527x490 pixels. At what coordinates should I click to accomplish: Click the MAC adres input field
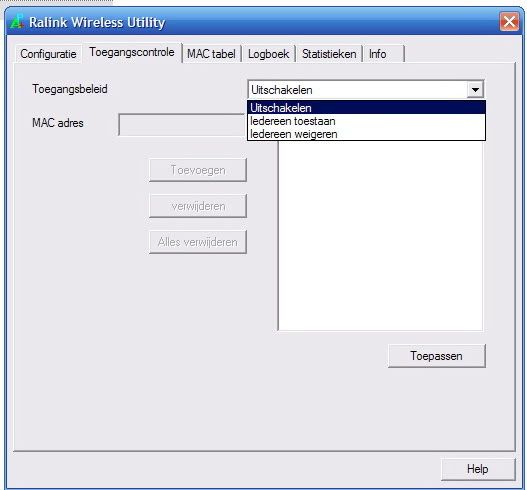tap(182, 125)
